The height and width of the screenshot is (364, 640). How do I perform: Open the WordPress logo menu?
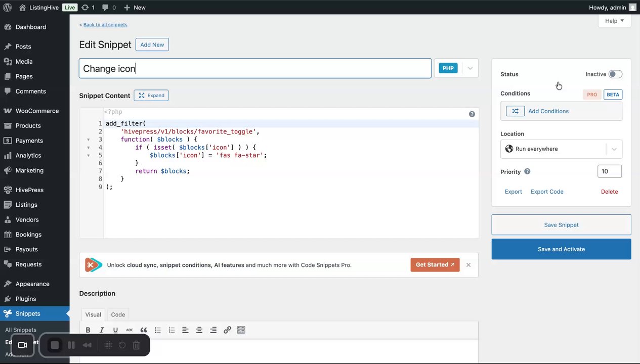pos(7,8)
